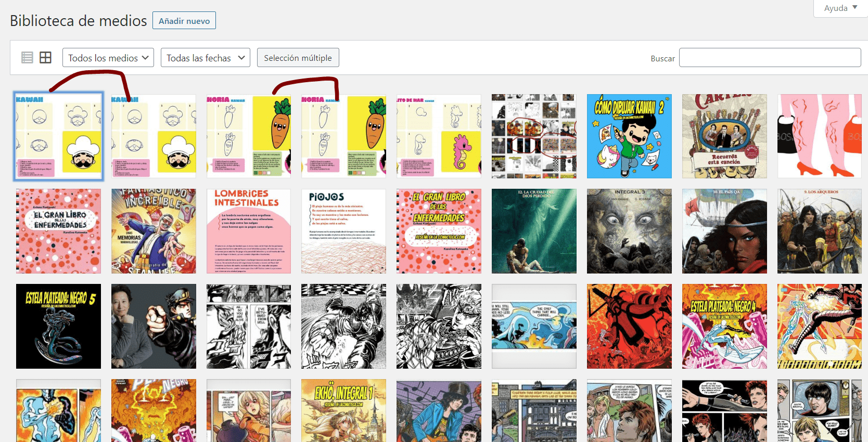Screen dimensions: 868x442
Task: Select the Los arqueros cover thumbnail
Action: click(x=820, y=231)
